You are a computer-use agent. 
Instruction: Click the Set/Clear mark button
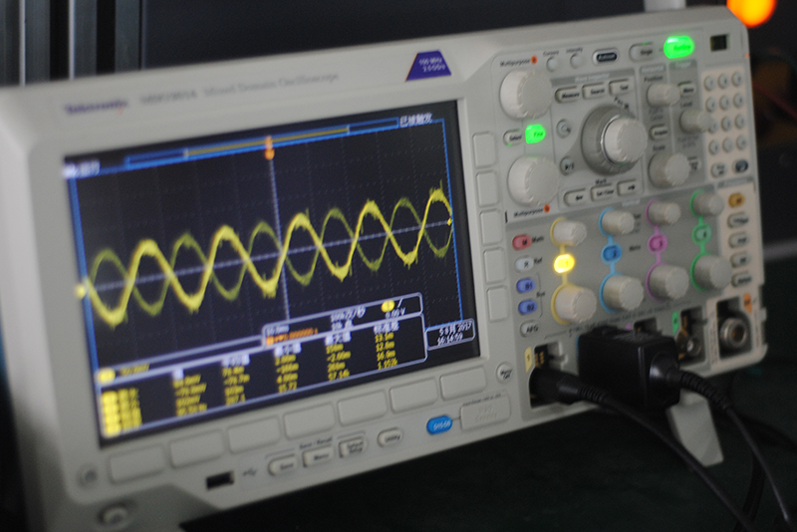pyautogui.click(x=605, y=192)
